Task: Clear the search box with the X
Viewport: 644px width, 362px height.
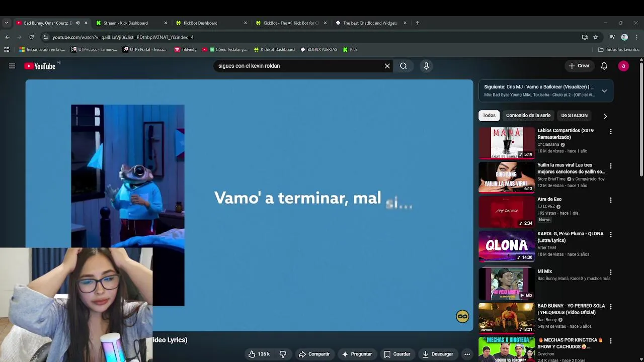Action: pos(387,66)
